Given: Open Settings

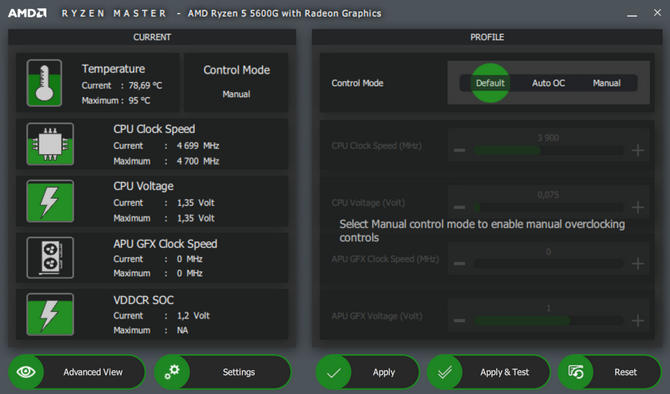Looking at the screenshot, I should (223, 372).
